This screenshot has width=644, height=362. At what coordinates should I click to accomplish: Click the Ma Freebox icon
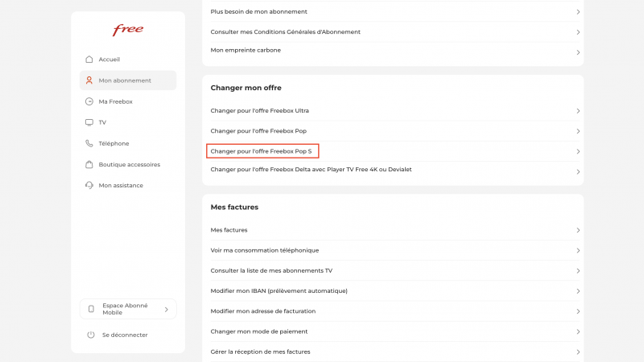(89, 101)
